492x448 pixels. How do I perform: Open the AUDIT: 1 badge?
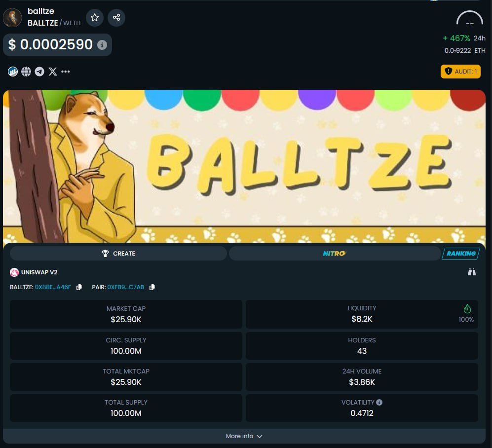point(460,72)
